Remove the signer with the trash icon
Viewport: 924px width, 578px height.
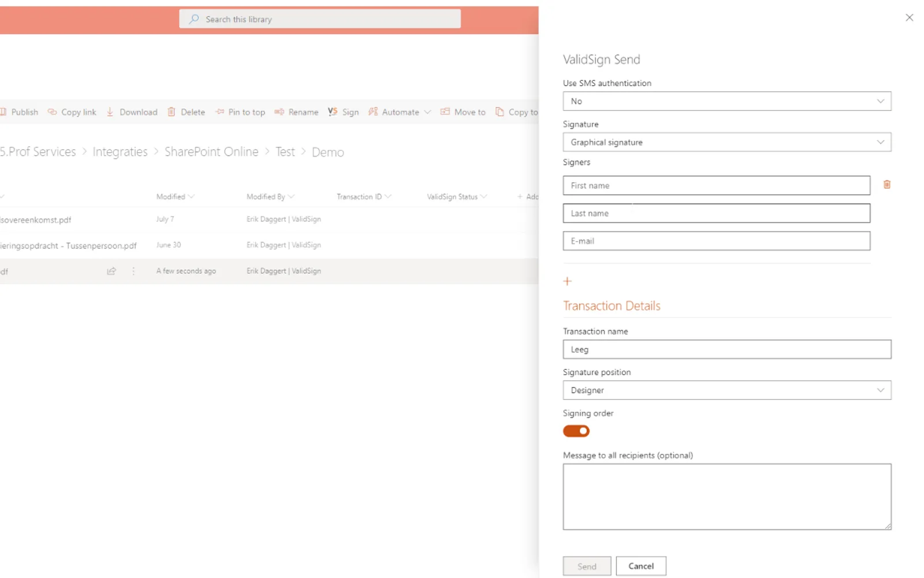(887, 184)
